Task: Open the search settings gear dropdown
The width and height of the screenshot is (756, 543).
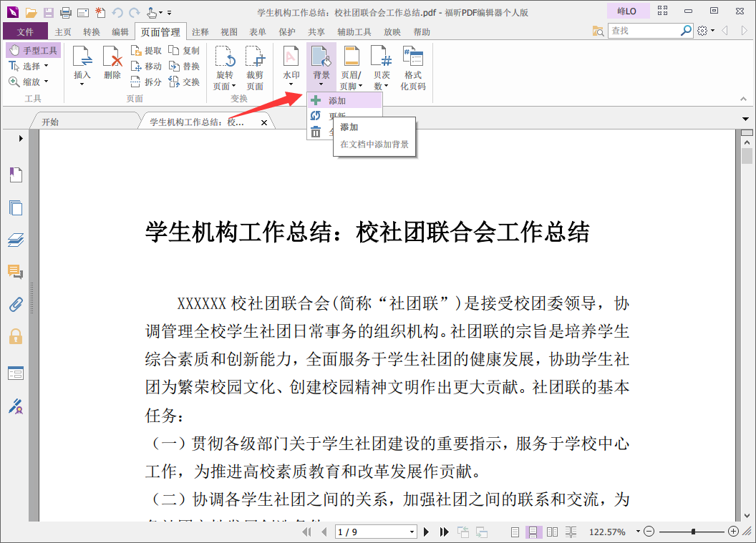Action: (x=706, y=31)
